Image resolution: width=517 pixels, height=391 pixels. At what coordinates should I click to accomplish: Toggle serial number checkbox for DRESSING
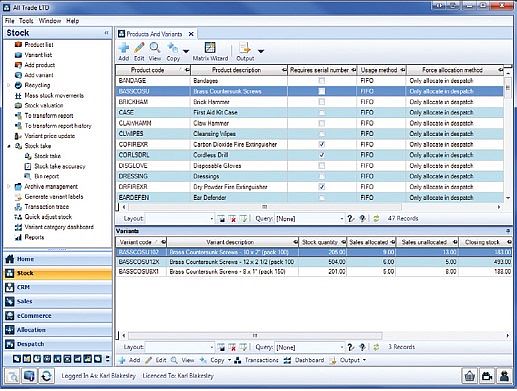pyautogui.click(x=322, y=176)
